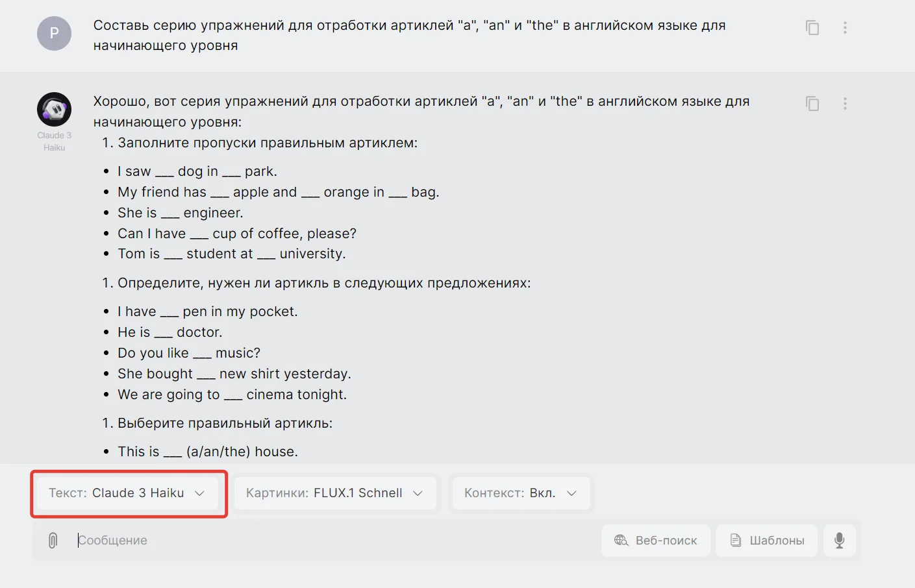Click the sentence "She is ___ engineer."
The image size is (915, 588).
coord(180,213)
